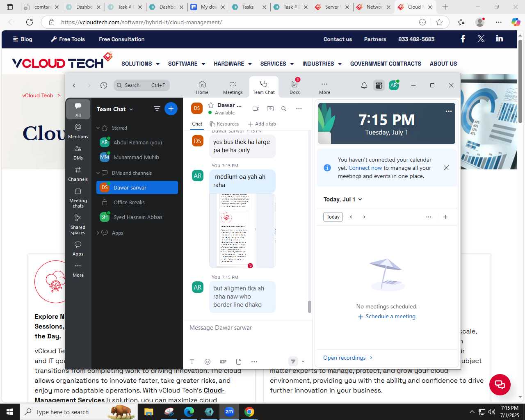The height and width of the screenshot is (420, 525).
Task: Open the send options dropdown arrow
Action: [x=303, y=361]
